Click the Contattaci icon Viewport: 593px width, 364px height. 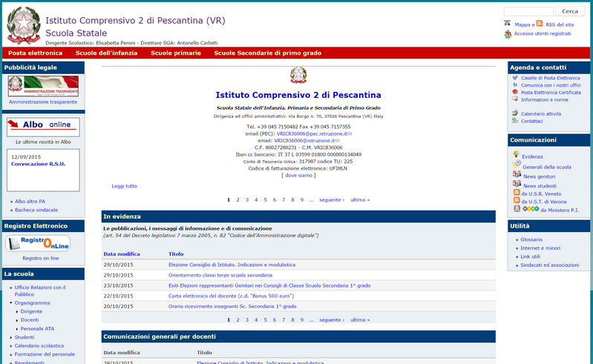tap(515, 120)
